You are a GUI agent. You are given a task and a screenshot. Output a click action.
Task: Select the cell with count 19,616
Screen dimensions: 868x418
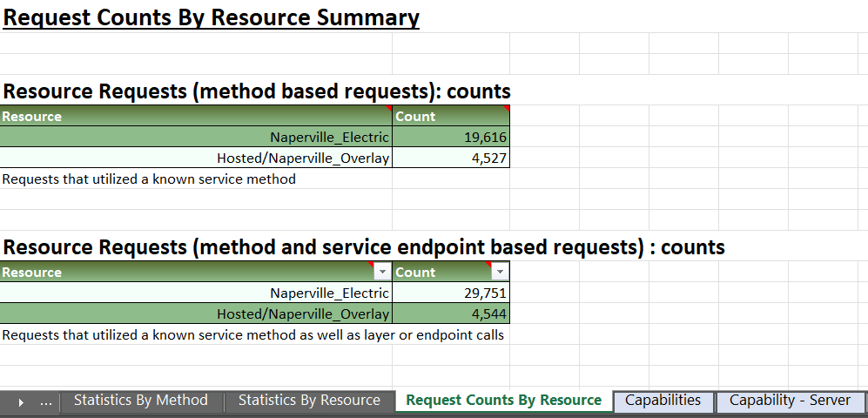(x=451, y=138)
